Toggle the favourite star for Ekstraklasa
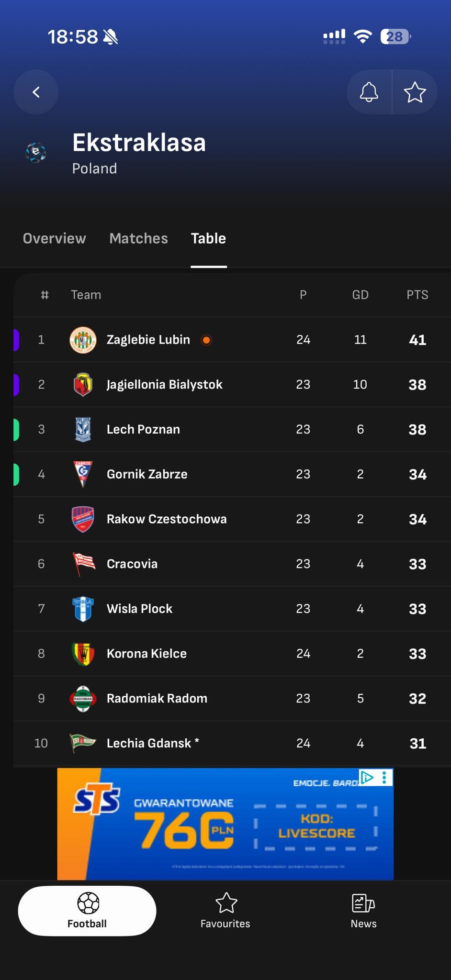The image size is (451, 980). point(415,92)
